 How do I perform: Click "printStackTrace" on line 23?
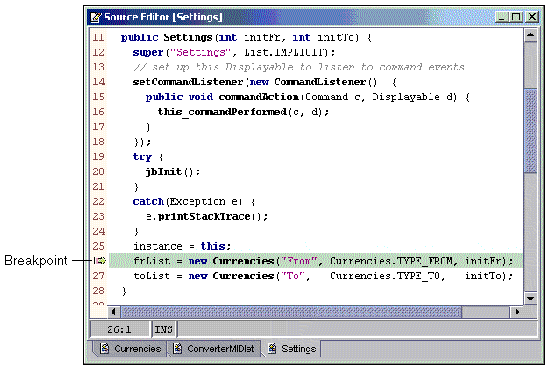[204, 217]
